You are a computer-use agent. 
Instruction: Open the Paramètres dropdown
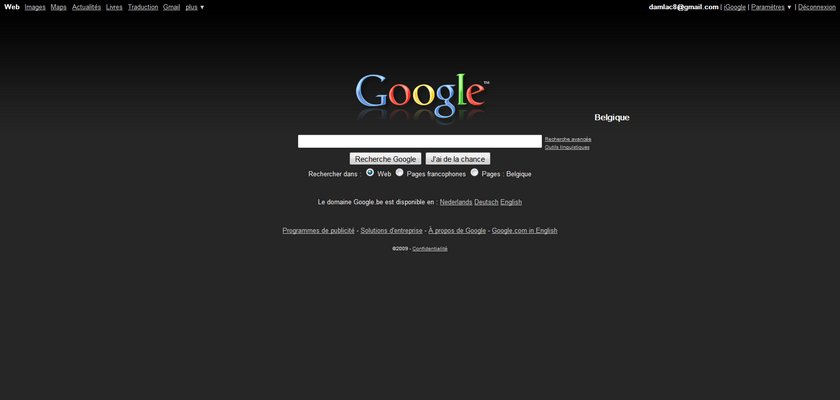point(771,7)
